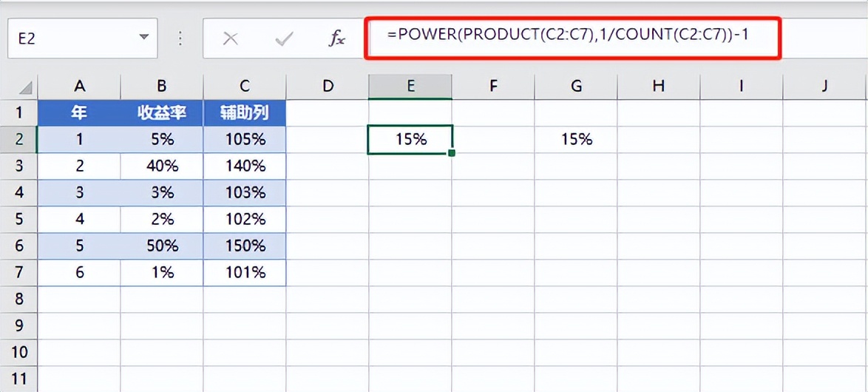Select row 1 header
868x392 pixels.
[18, 113]
